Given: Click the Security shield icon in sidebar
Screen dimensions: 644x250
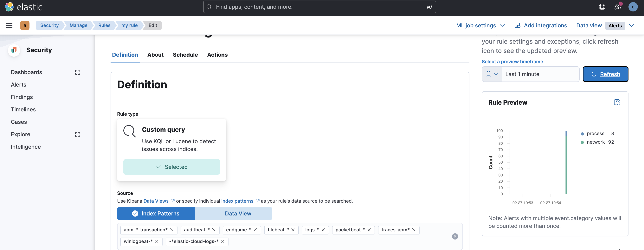Looking at the screenshot, I should point(14,50).
